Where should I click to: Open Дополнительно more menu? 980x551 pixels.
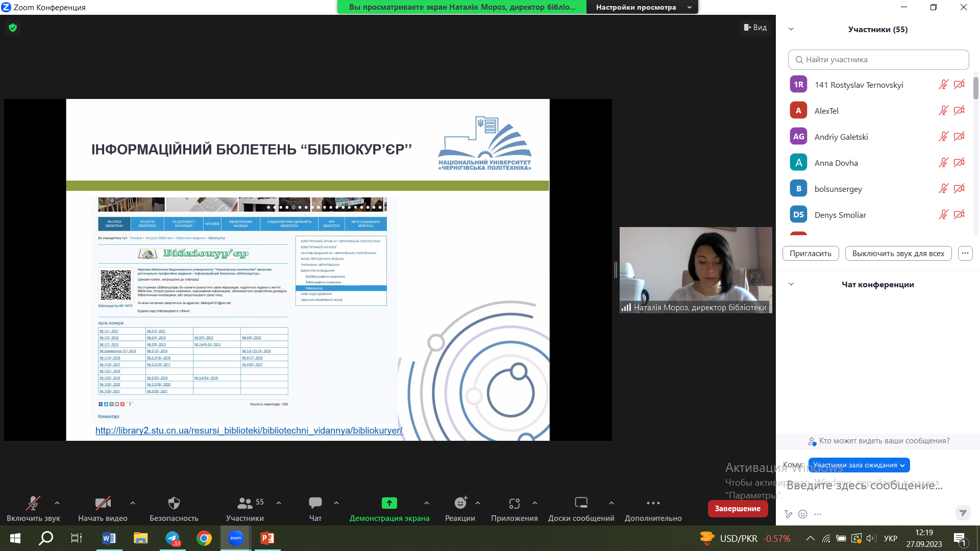pyautogui.click(x=653, y=504)
